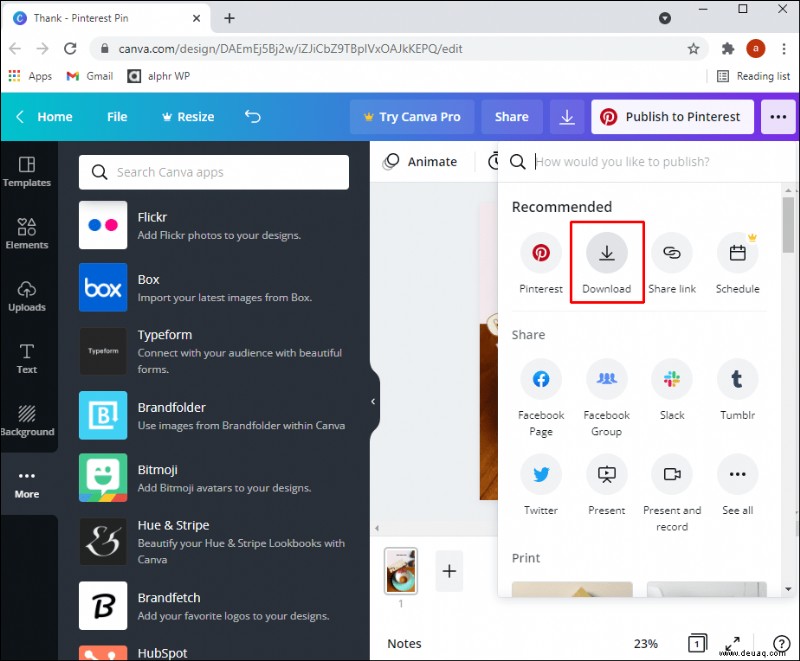Click the Try Canva Pro button
Image resolution: width=800 pixels, height=661 pixels.
click(x=412, y=117)
